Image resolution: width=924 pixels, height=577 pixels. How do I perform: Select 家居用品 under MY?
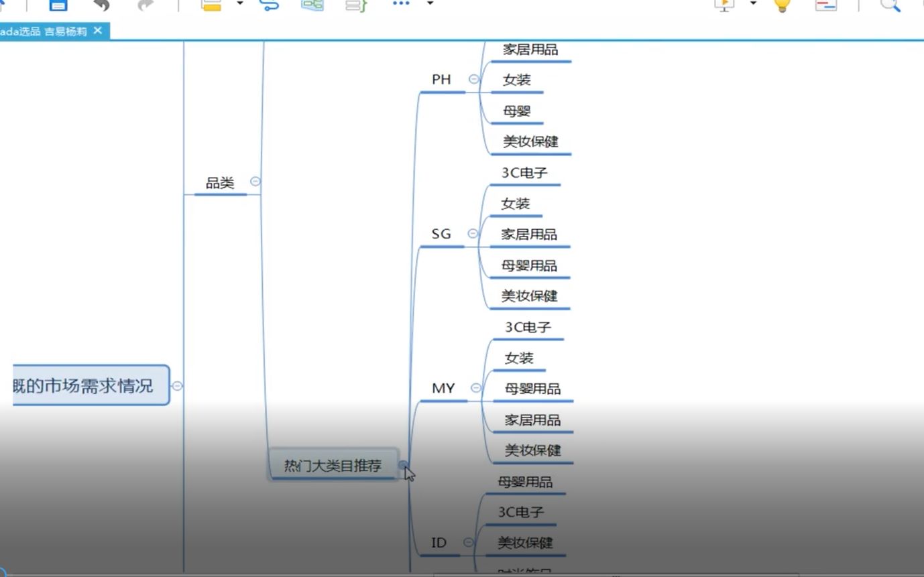(532, 420)
